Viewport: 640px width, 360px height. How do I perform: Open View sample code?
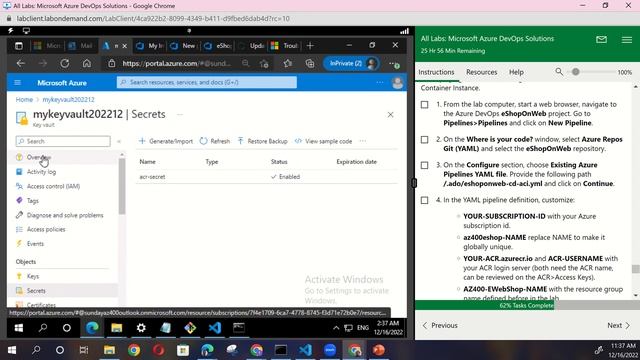click(x=323, y=141)
